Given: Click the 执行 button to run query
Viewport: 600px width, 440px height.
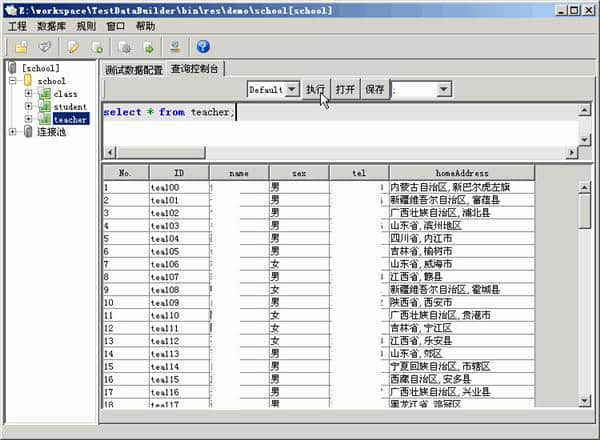Looking at the screenshot, I should click(x=316, y=89).
